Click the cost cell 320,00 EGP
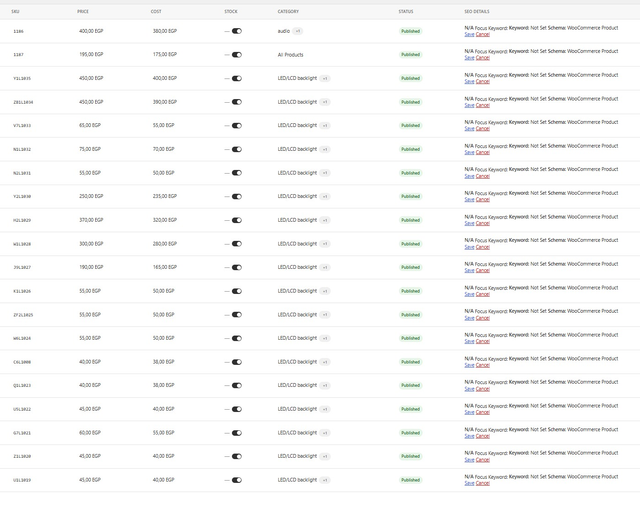The width and height of the screenshot is (640, 506). (165, 220)
